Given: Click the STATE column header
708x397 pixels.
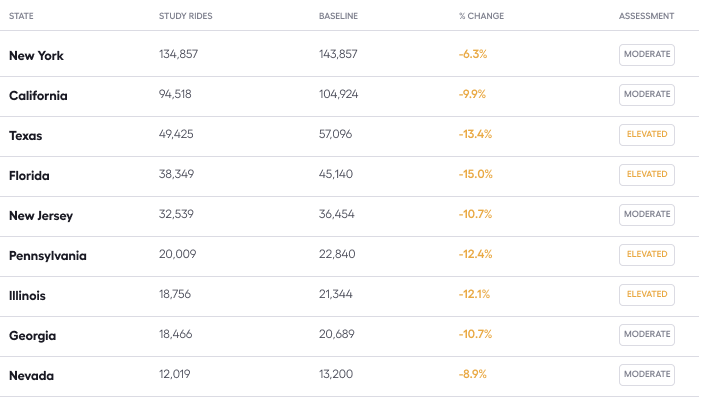Looking at the screenshot, I should pyautogui.click(x=21, y=16).
